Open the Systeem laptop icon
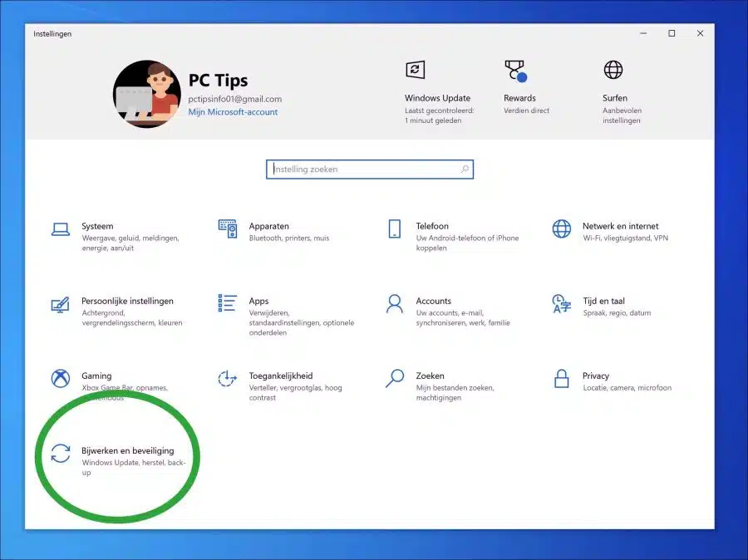Screen dimensions: 748x560 pos(61,229)
